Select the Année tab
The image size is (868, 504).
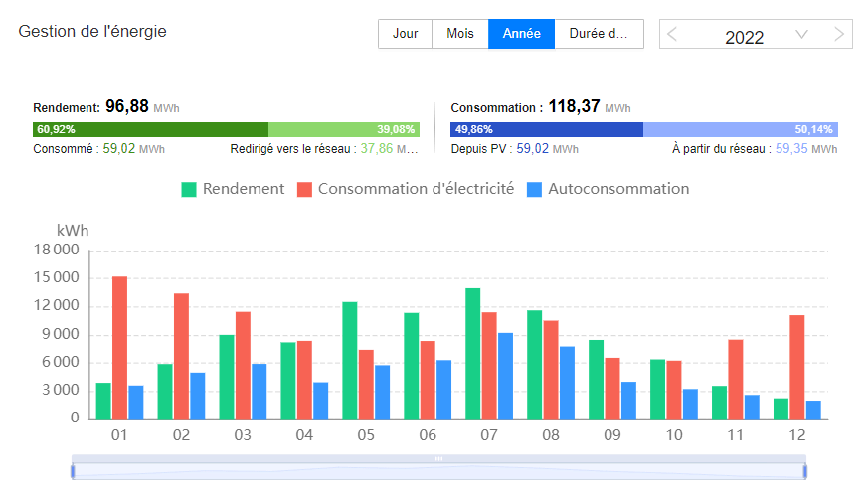point(521,34)
